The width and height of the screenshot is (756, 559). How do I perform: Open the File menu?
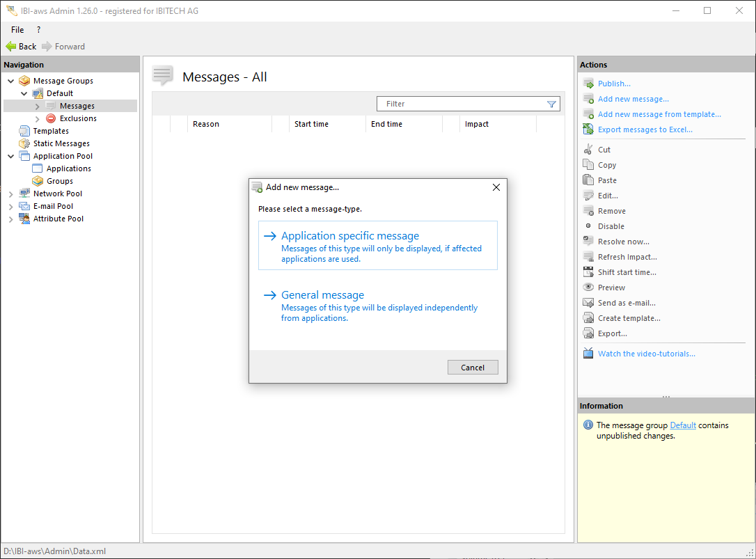17,30
